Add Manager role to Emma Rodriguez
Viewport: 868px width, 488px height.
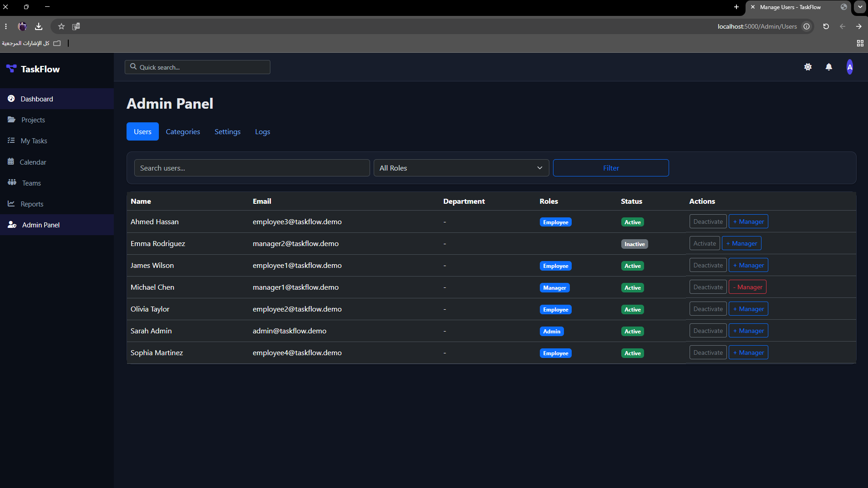(x=741, y=243)
